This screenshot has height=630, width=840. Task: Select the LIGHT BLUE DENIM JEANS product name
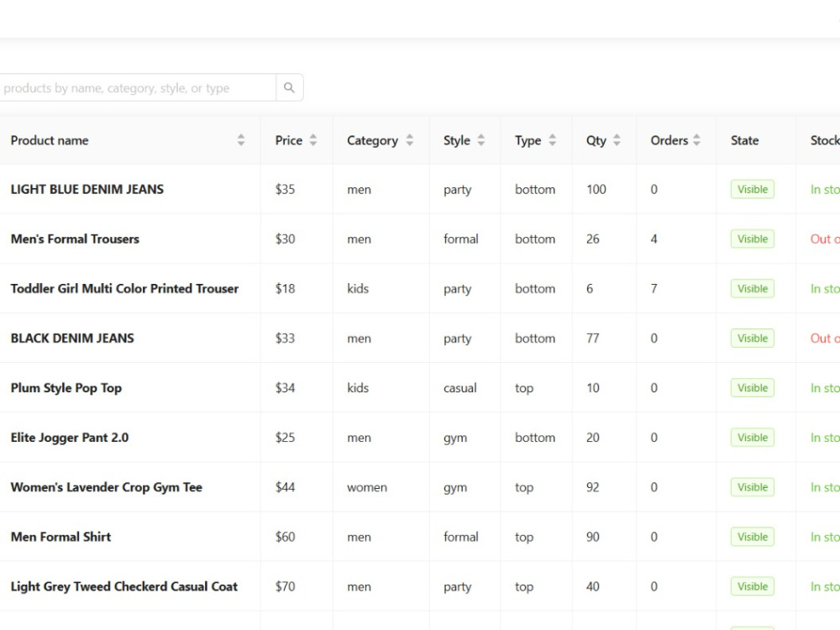click(87, 189)
